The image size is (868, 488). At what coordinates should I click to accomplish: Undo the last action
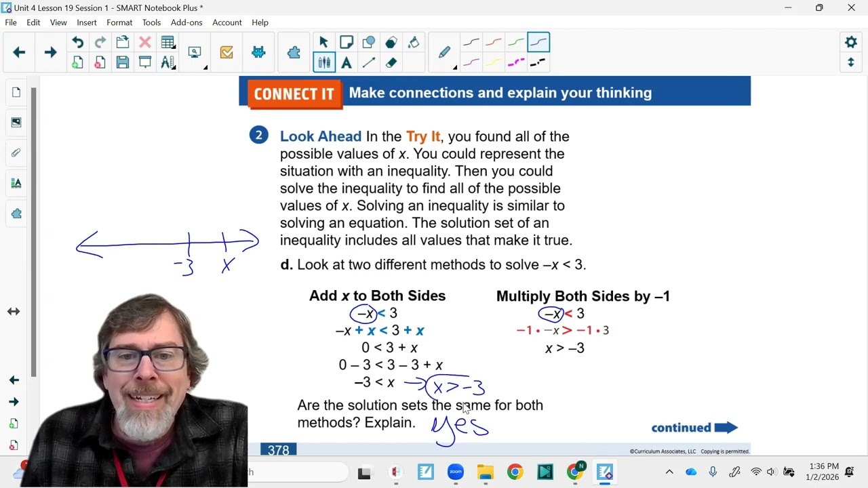pyautogui.click(x=77, y=43)
